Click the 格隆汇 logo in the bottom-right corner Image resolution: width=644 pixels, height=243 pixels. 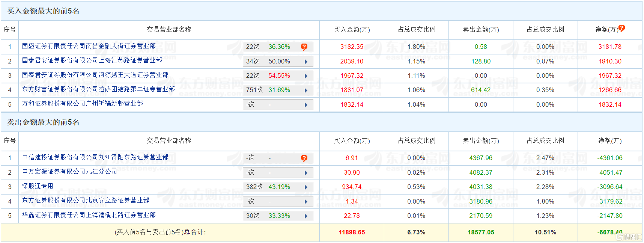point(629,237)
